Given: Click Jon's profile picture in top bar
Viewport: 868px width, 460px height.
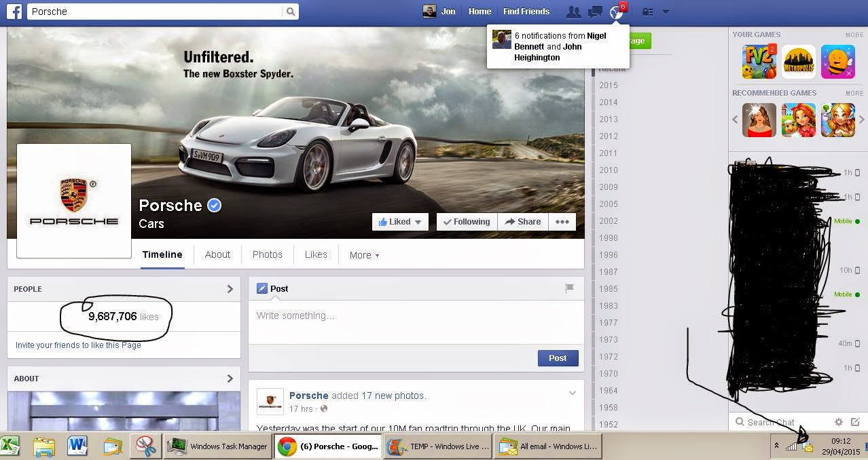Looking at the screenshot, I should pos(429,12).
